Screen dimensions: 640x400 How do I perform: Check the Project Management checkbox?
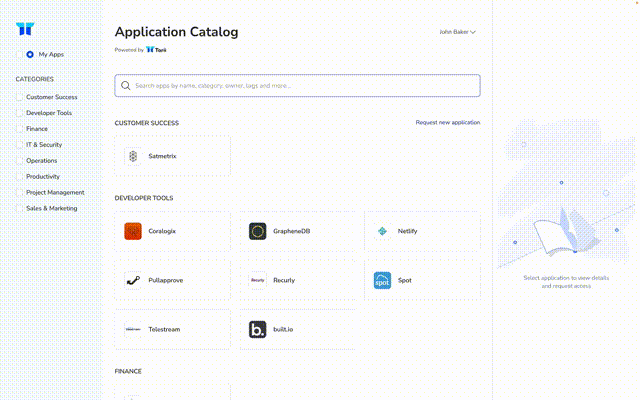[19, 193]
